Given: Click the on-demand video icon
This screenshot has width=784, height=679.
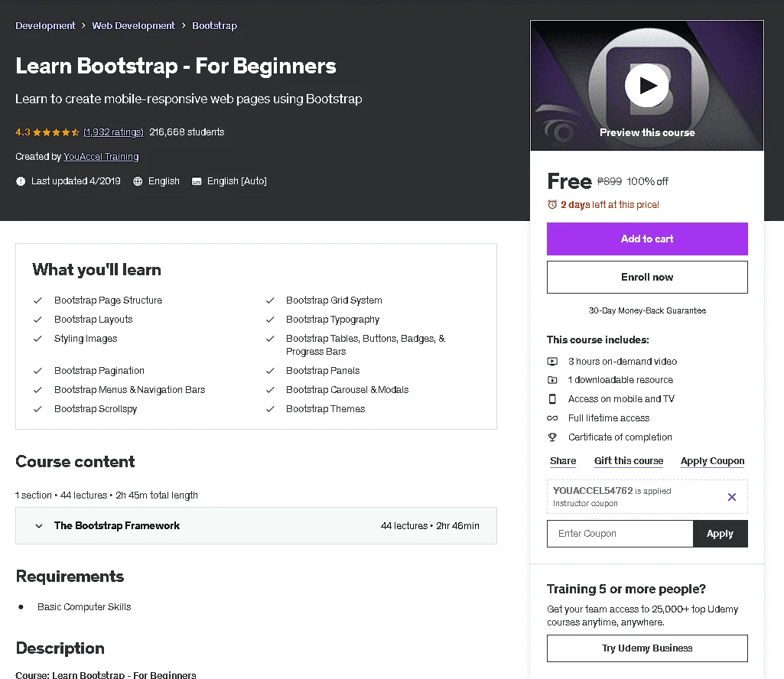Looking at the screenshot, I should pyautogui.click(x=552, y=361).
